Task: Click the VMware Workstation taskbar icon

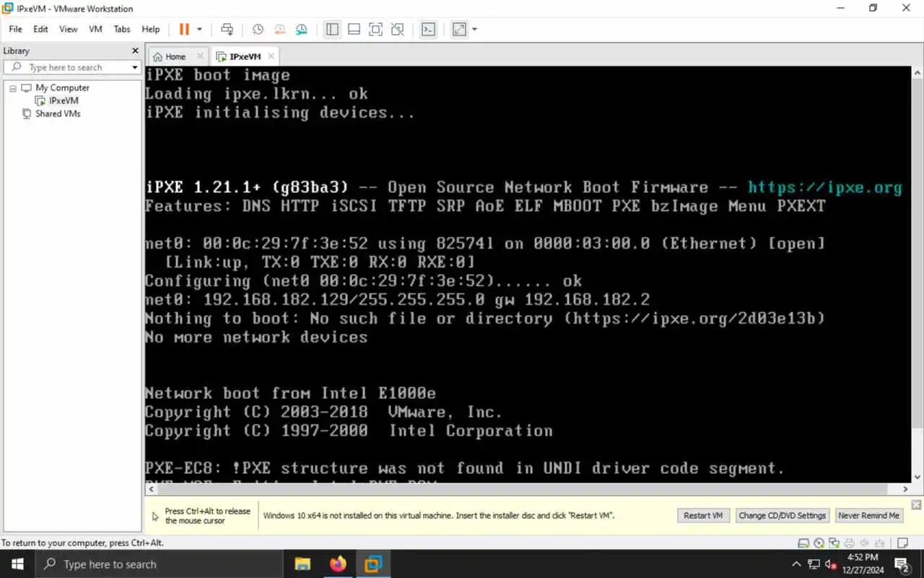Action: pyautogui.click(x=373, y=564)
